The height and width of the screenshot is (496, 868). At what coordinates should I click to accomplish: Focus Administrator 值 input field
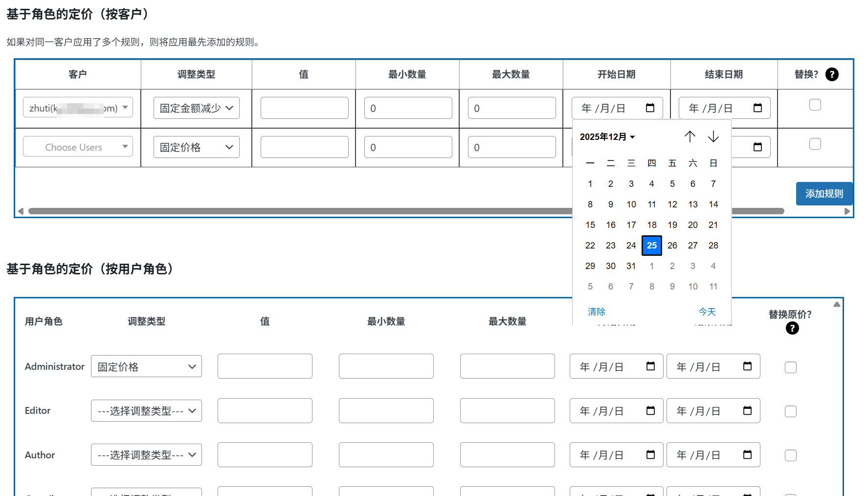click(x=265, y=366)
